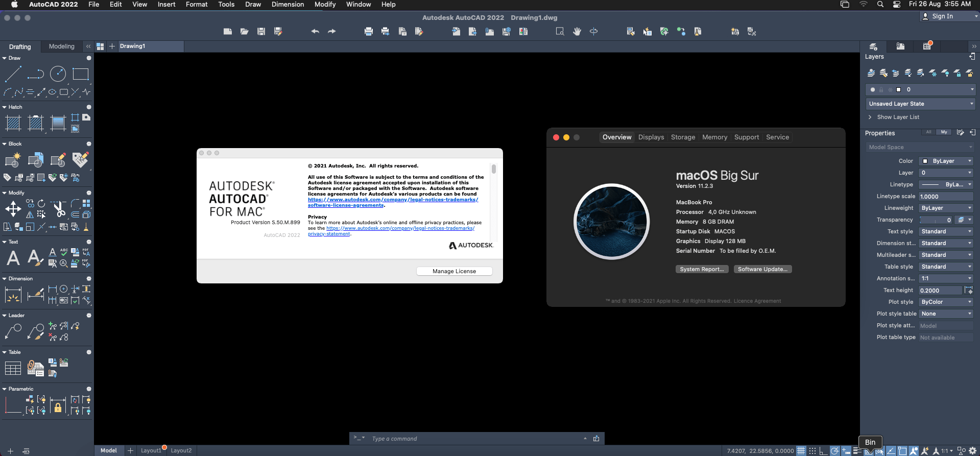Open the current layer 0 dropdown
This screenshot has width=980, height=456.
point(920,89)
